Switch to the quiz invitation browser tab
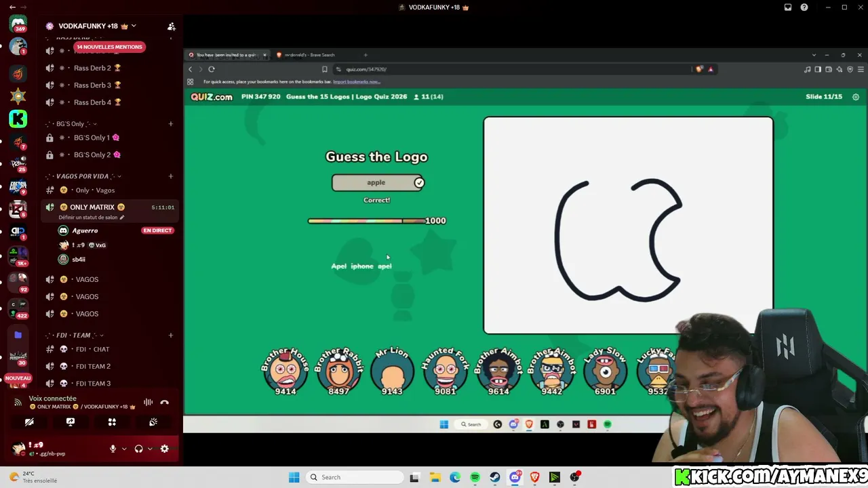The image size is (868, 488). pos(227,55)
